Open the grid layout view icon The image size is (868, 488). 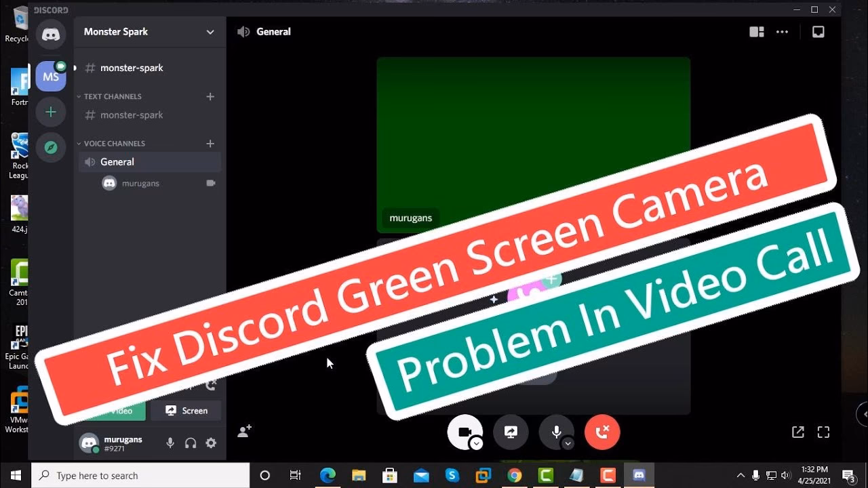coord(757,31)
